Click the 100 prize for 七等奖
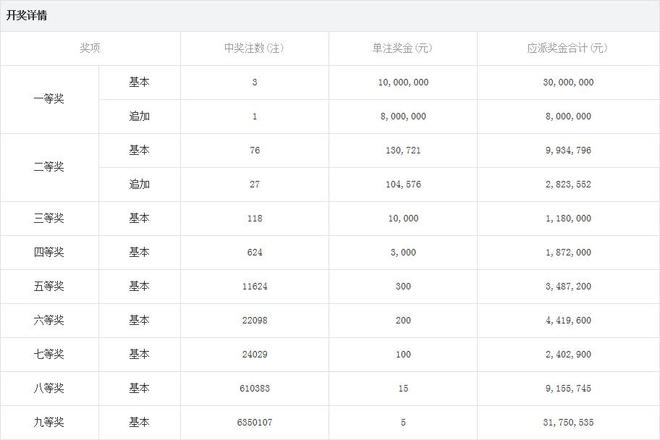The width and height of the screenshot is (660, 440). point(403,355)
